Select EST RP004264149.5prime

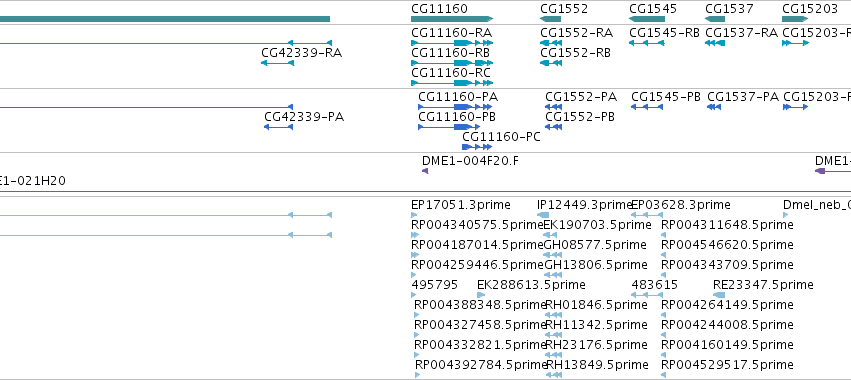pos(727,305)
